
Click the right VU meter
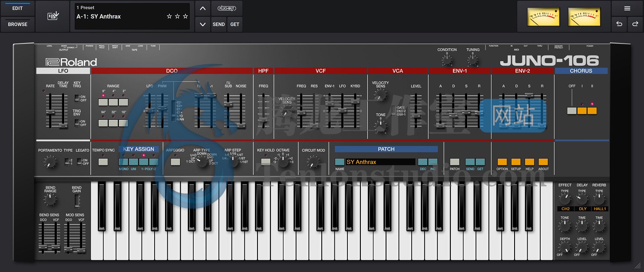pos(585,17)
